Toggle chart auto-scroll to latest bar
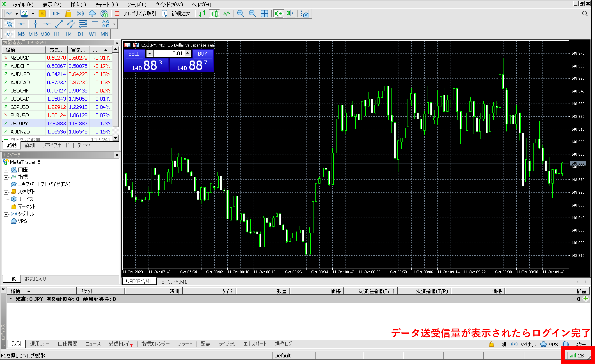Image resolution: width=595 pixels, height=364 pixels. click(278, 14)
